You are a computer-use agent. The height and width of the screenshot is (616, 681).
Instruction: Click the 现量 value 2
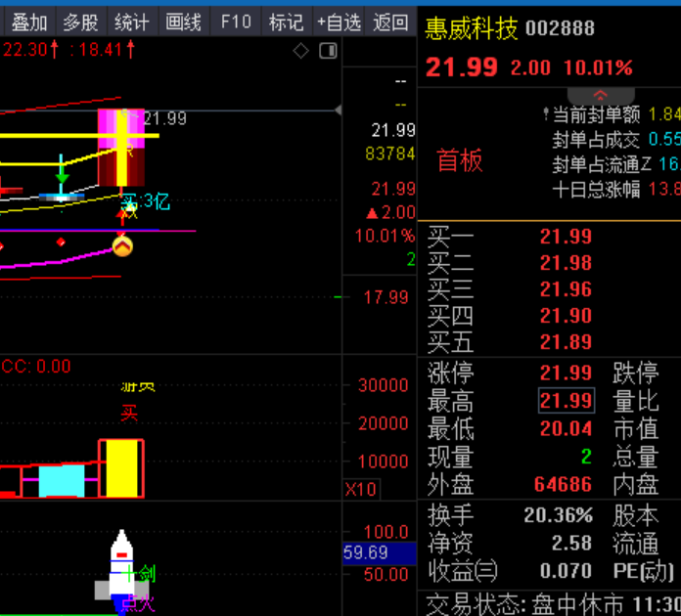pyautogui.click(x=586, y=457)
